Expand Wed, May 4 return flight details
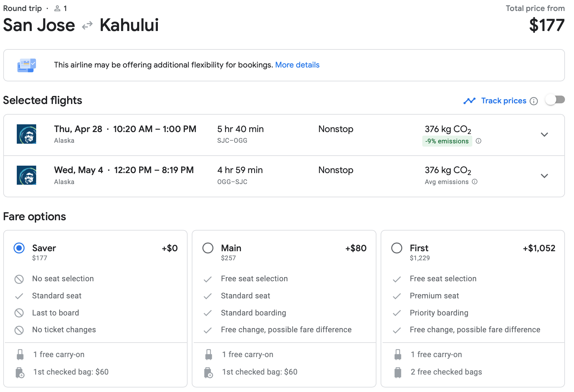This screenshot has height=392, width=574. coord(544,176)
